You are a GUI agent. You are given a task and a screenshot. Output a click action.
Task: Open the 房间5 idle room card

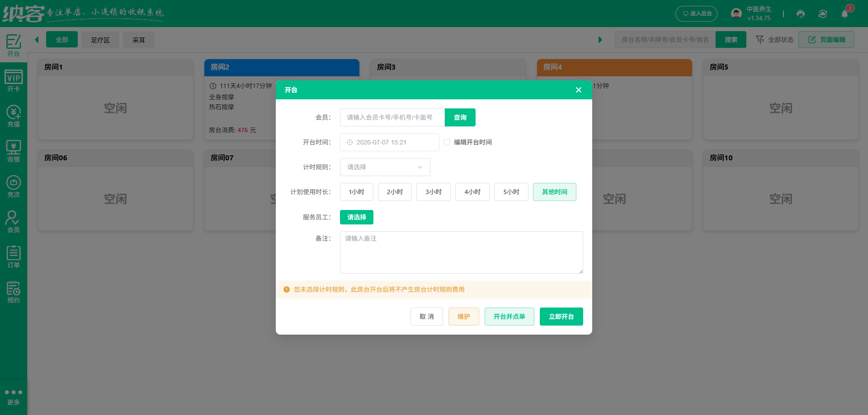pyautogui.click(x=781, y=99)
